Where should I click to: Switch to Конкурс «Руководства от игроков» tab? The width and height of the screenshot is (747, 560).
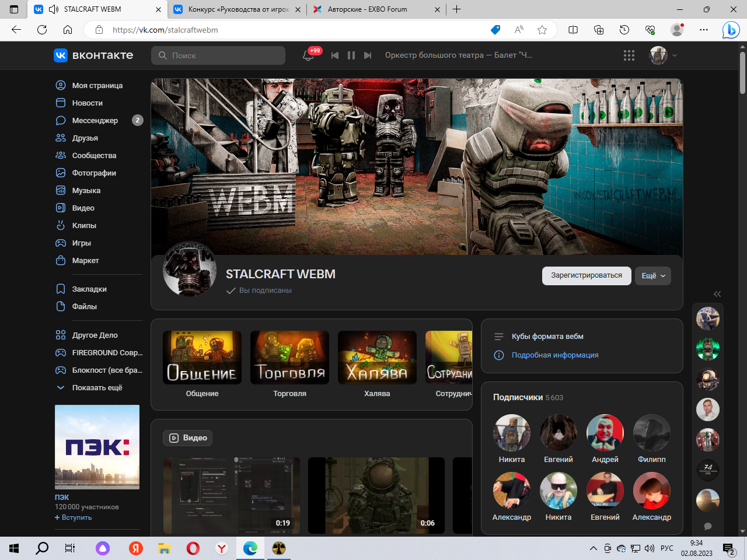click(x=238, y=9)
